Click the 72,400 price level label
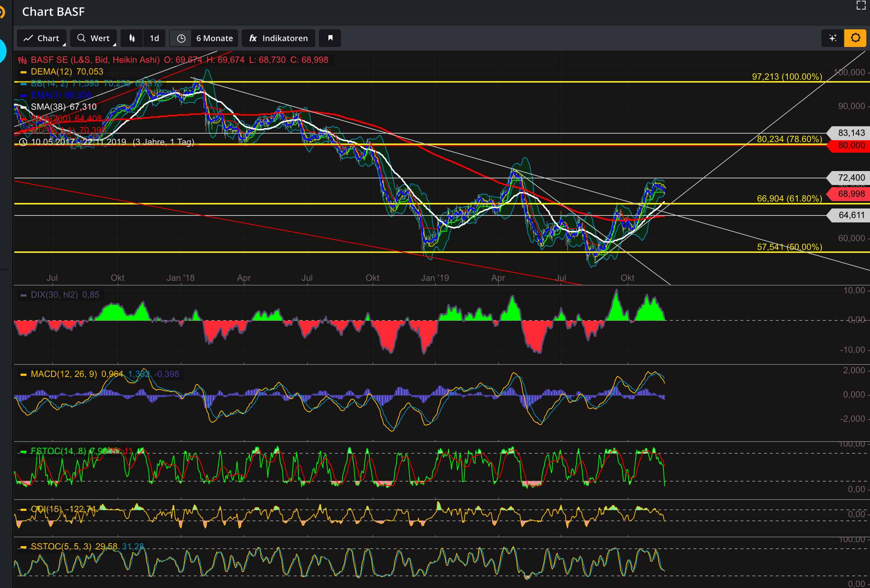The image size is (870, 588). (x=851, y=178)
